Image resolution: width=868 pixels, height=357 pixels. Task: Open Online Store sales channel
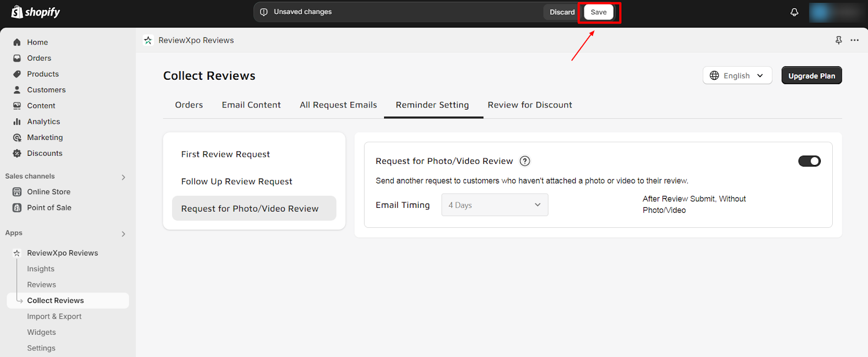pos(49,192)
